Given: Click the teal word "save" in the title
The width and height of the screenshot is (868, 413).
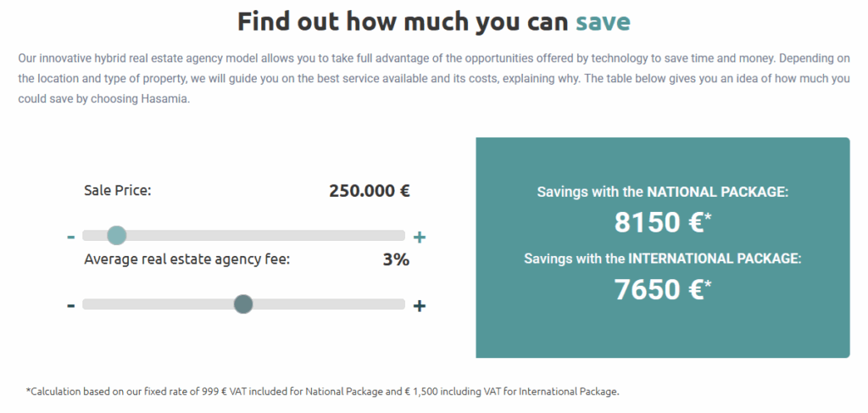Looking at the screenshot, I should (x=603, y=21).
